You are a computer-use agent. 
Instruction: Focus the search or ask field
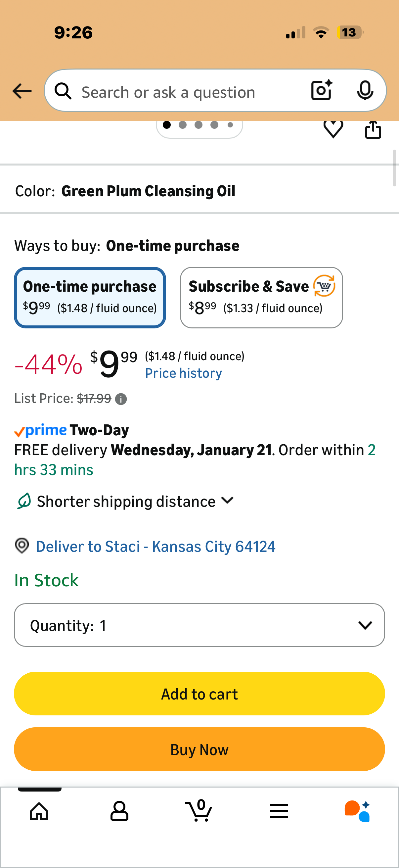coord(189,92)
